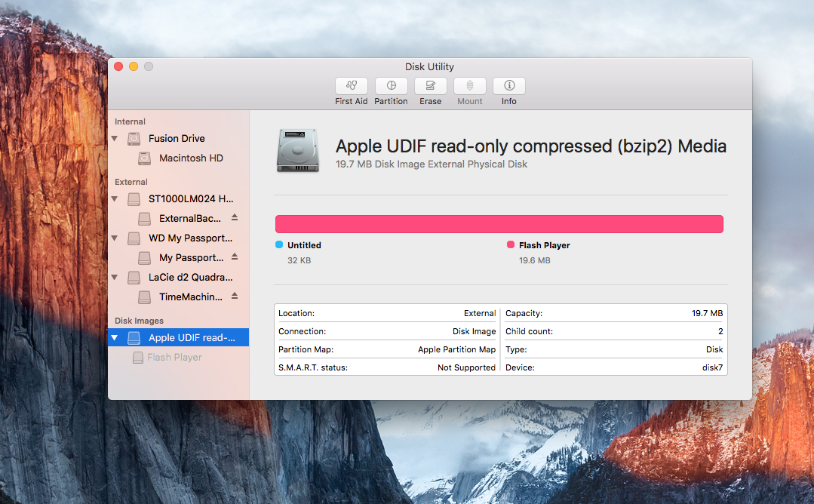The height and width of the screenshot is (504, 814).
Task: Minimize the Disk Utility window
Action: click(134, 66)
